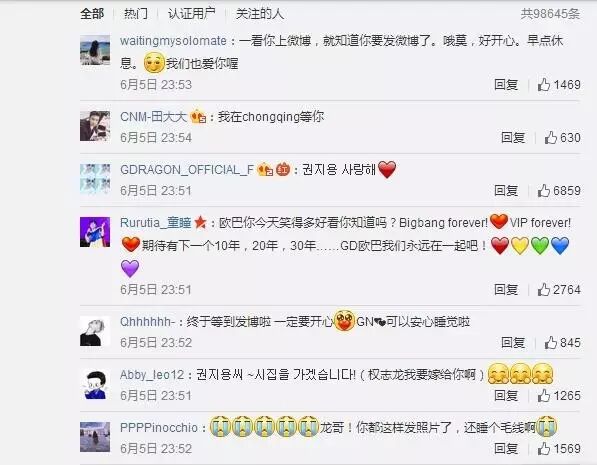Show the 全部 comments tab
Image resolution: width=597 pixels, height=465 pixels.
[x=92, y=14]
